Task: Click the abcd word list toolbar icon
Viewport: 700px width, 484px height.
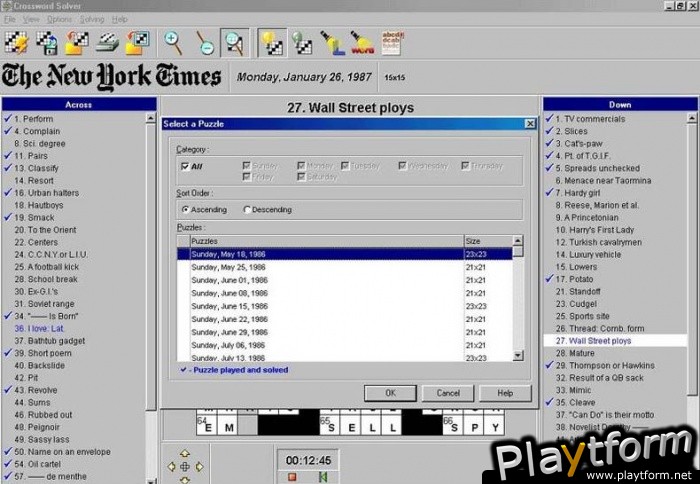Action: pyautogui.click(x=392, y=42)
